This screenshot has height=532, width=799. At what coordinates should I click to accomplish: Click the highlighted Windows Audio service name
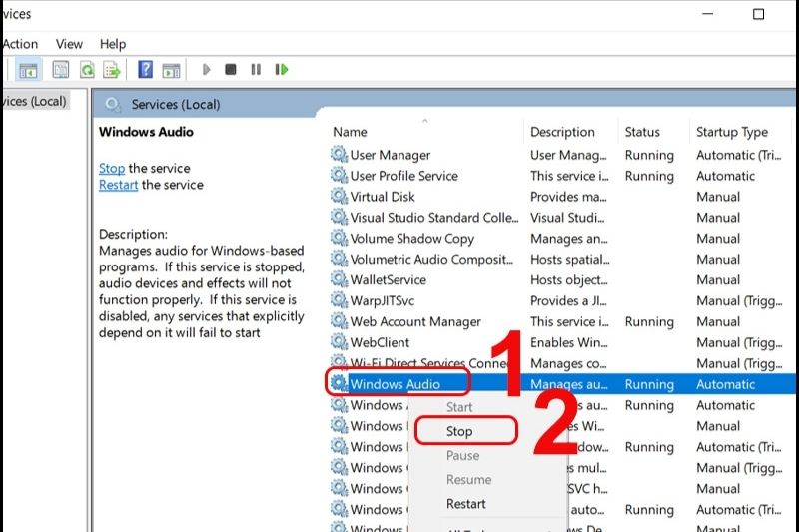[395, 384]
